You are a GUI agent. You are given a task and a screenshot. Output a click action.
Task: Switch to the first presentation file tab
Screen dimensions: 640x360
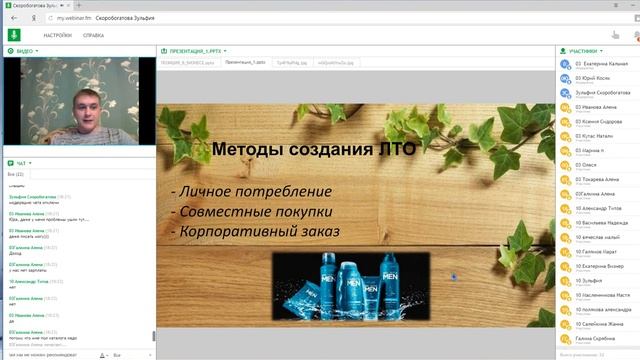click(187, 63)
